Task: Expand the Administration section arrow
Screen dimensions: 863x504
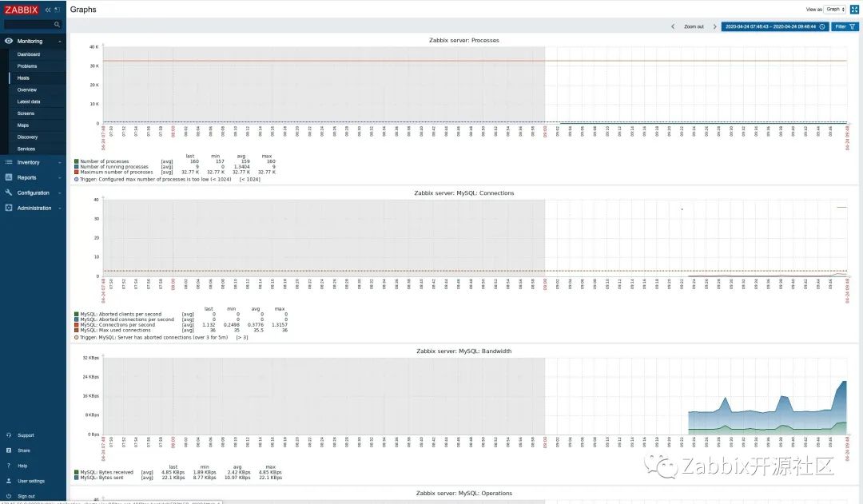Action: tap(59, 208)
